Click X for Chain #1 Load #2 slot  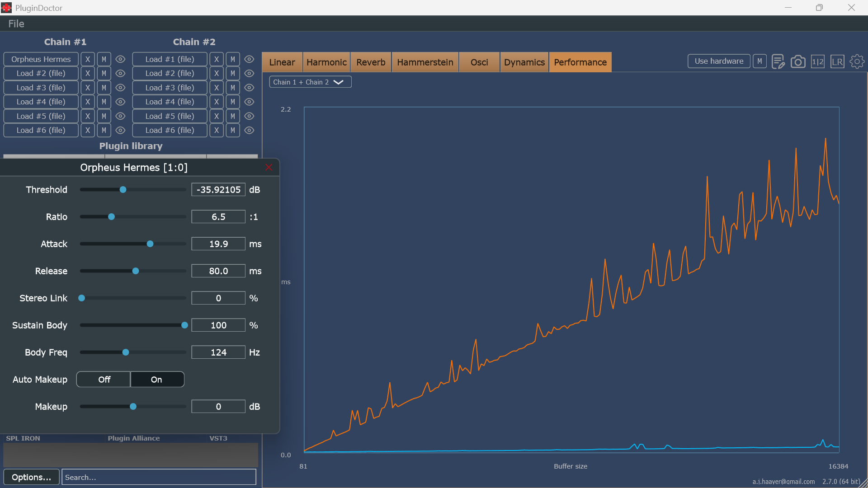click(88, 73)
